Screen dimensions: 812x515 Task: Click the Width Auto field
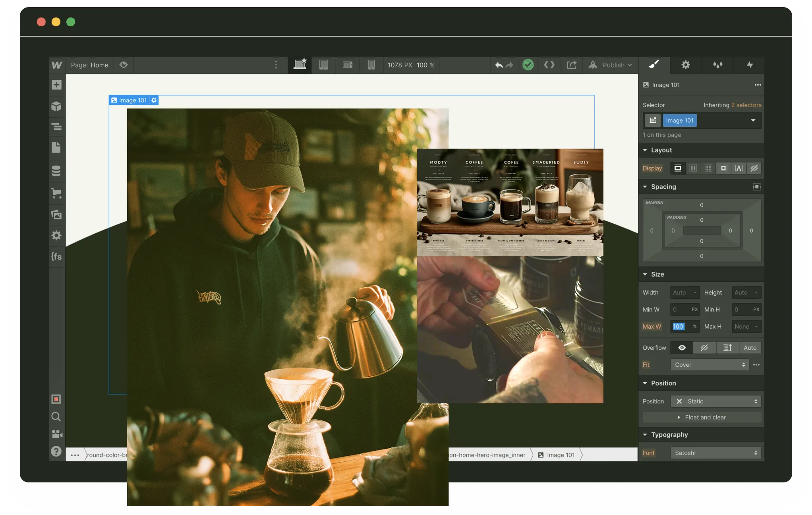point(685,292)
